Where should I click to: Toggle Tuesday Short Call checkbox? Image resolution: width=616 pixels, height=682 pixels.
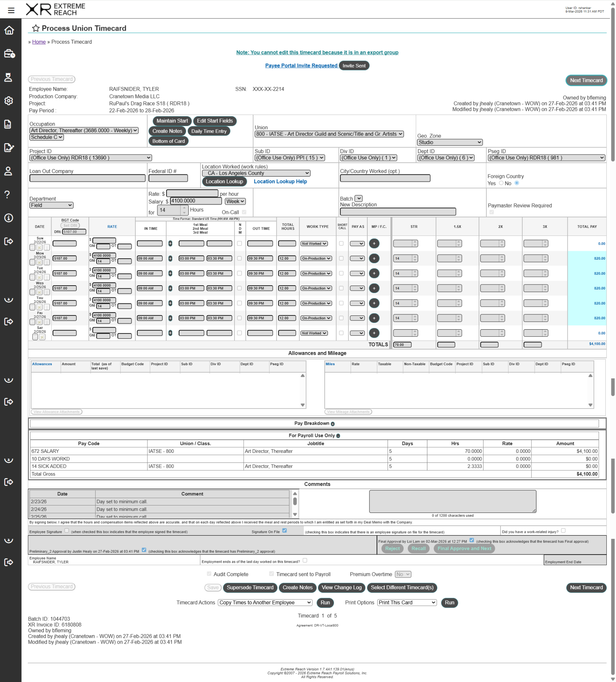341,274
